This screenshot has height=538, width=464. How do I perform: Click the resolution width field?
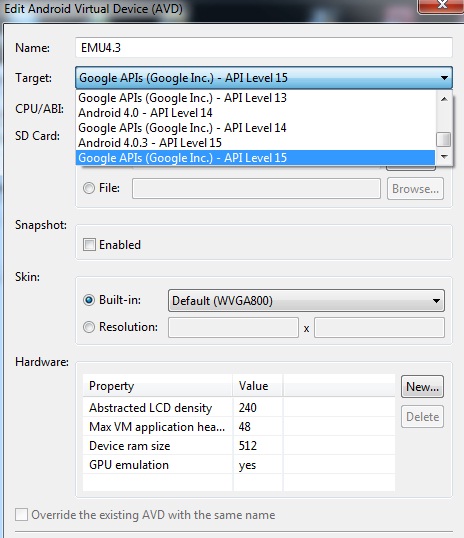(x=233, y=328)
